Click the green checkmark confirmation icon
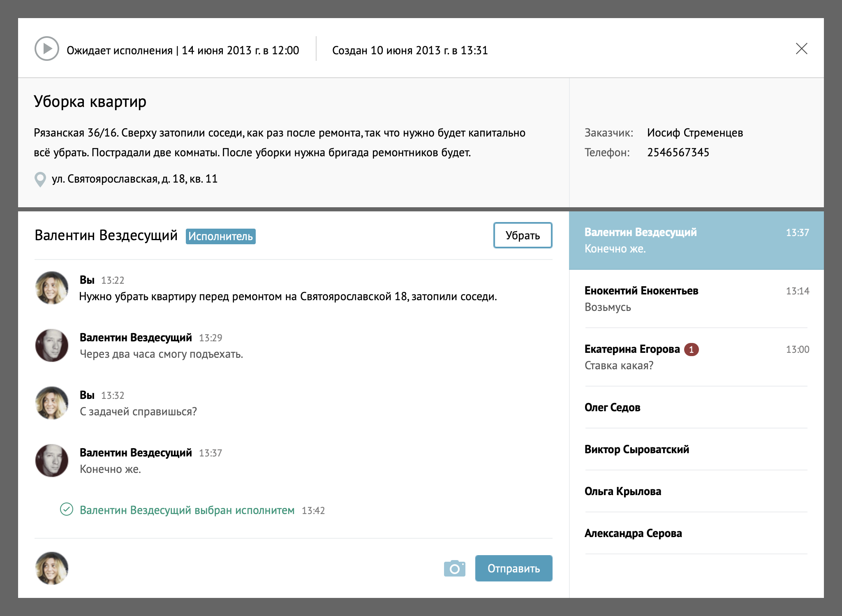The height and width of the screenshot is (616, 842). pos(67,509)
